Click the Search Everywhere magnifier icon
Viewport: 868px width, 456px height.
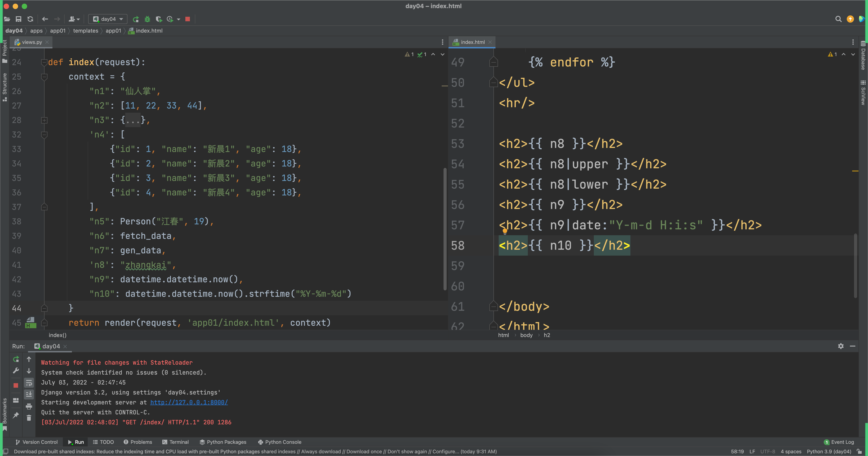[x=838, y=19]
